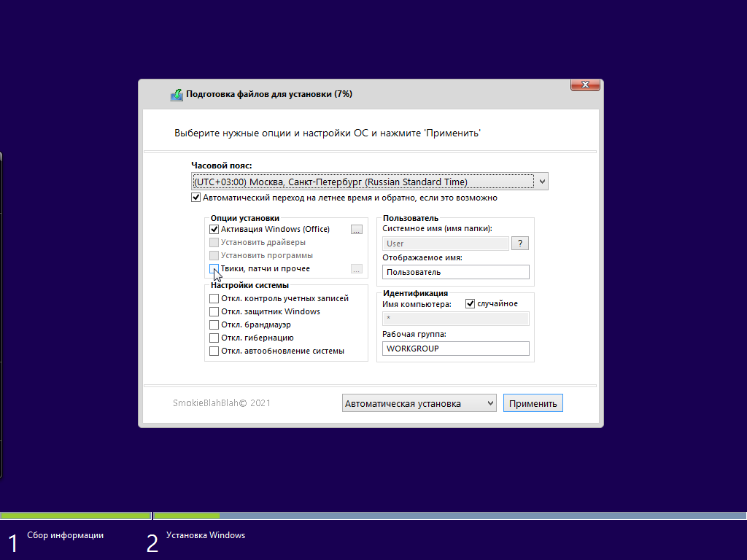Toggle automatic daylight saving time checkbox
747x560 pixels.
[196, 198]
